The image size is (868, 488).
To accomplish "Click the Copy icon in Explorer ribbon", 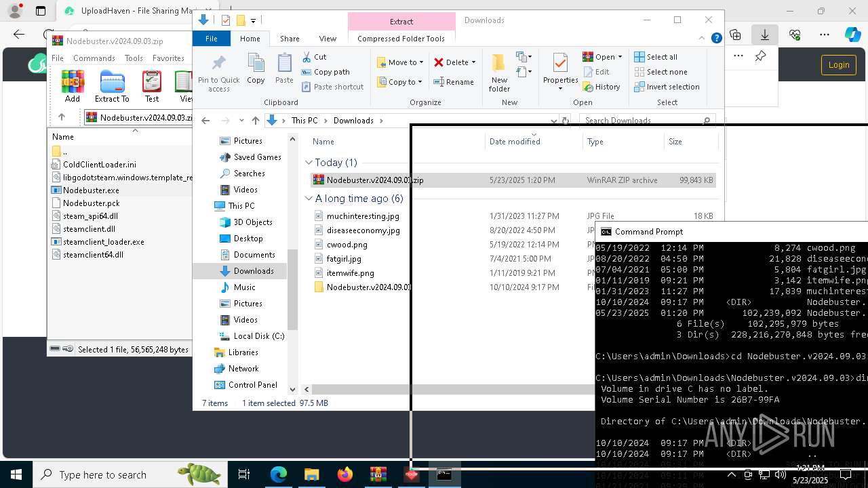I will 256,68.
